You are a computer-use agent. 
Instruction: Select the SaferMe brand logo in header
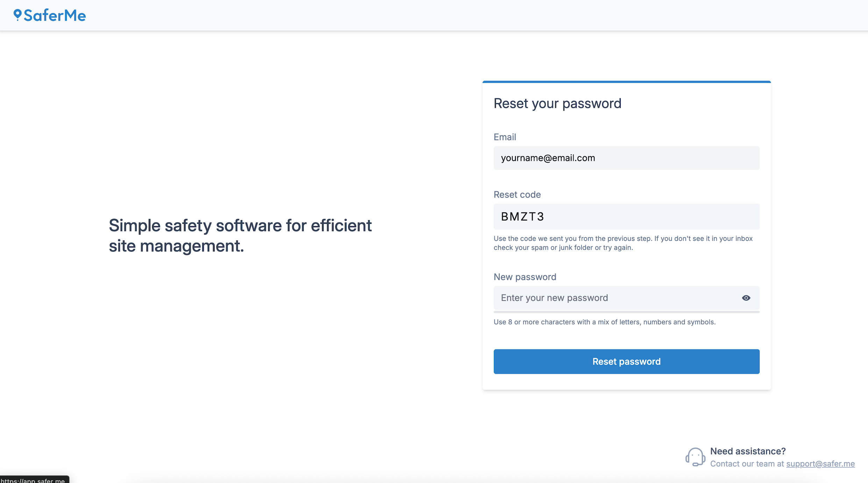(x=50, y=15)
